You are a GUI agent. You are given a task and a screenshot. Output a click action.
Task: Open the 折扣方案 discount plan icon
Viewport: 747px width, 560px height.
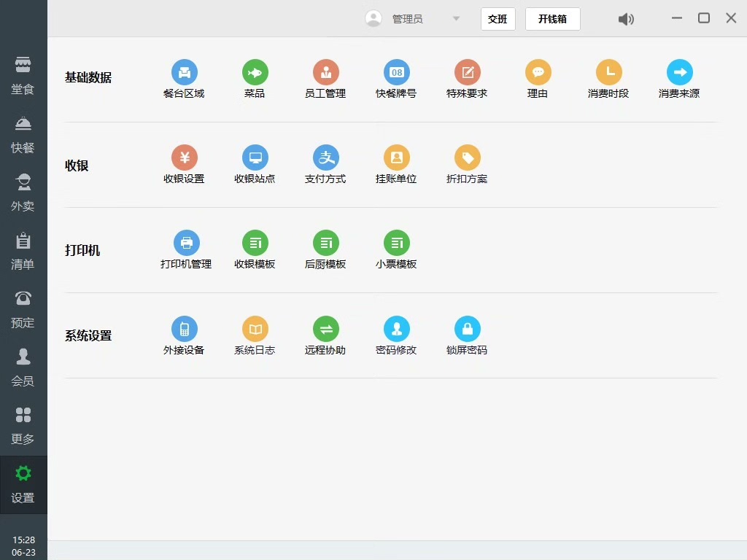click(x=467, y=158)
